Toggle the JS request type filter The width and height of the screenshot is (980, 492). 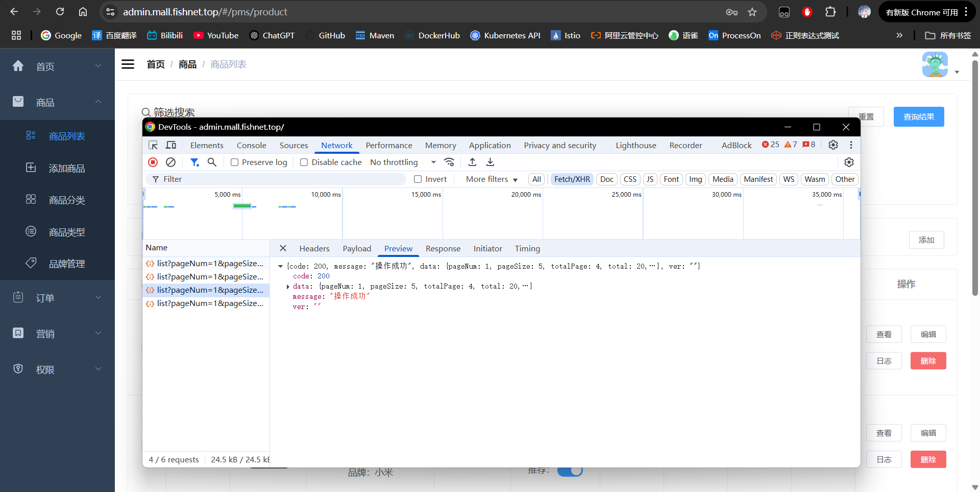point(650,179)
